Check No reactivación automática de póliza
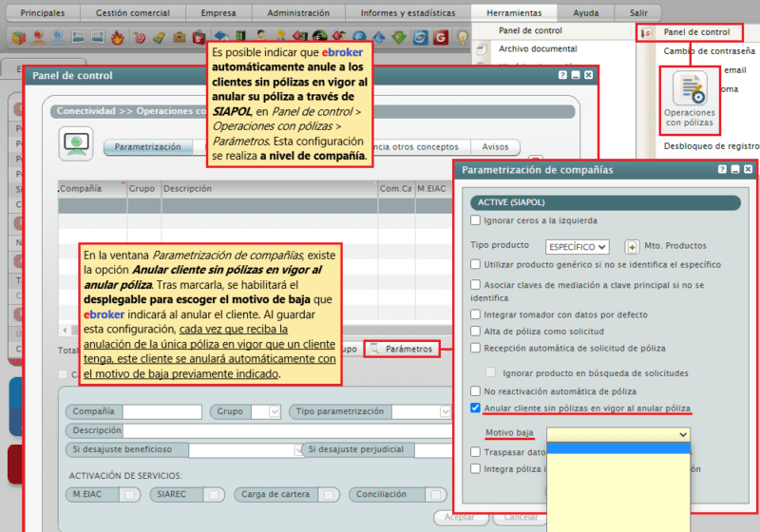Screen dimensions: 760x532 click(x=476, y=391)
